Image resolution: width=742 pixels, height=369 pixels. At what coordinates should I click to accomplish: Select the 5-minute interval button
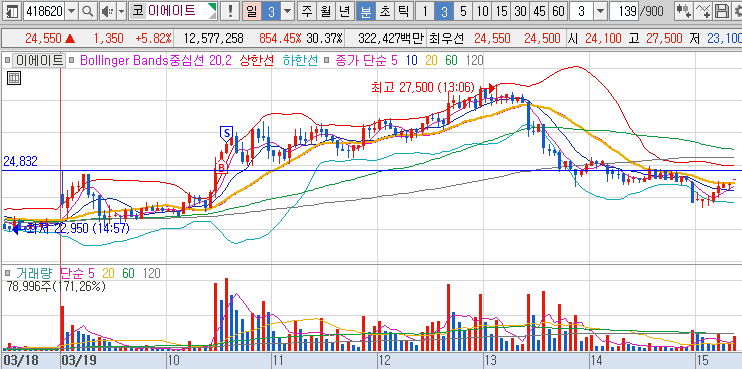(463, 11)
